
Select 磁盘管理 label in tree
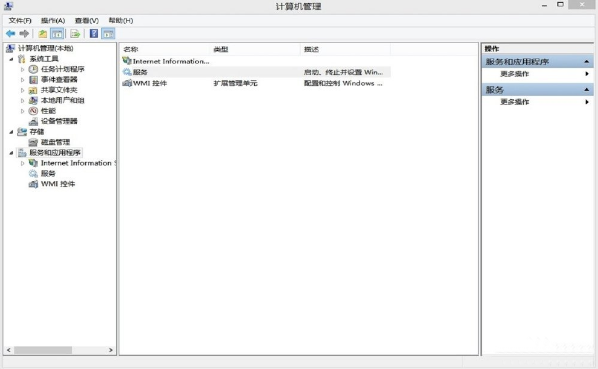point(55,142)
